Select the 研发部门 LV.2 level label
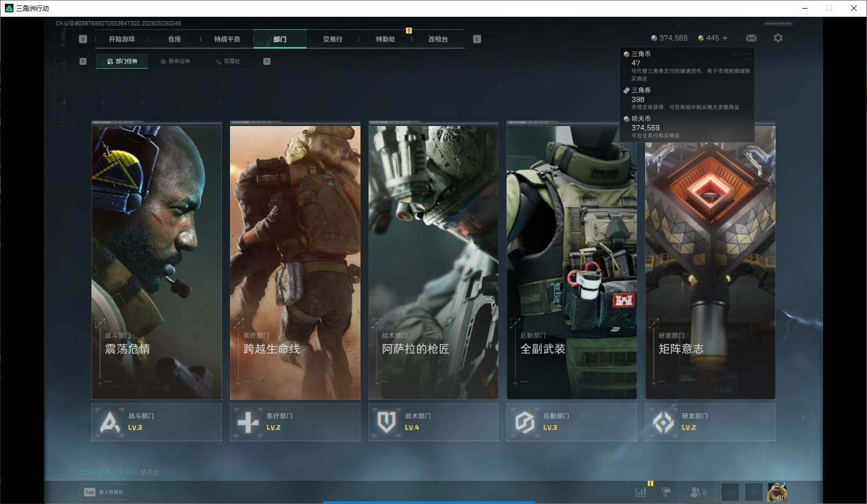867x504 pixels. pos(688,428)
